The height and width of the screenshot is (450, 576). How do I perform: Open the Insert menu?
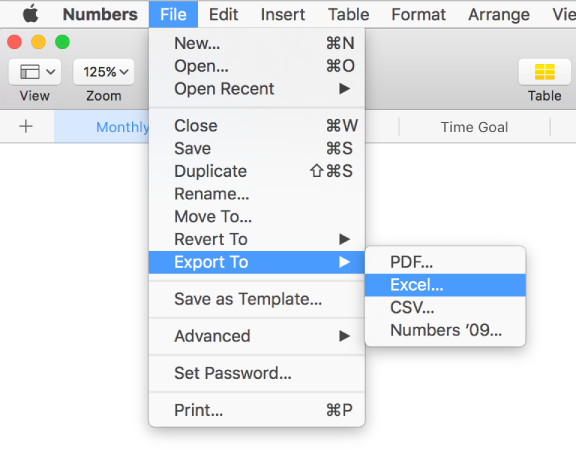click(x=282, y=14)
